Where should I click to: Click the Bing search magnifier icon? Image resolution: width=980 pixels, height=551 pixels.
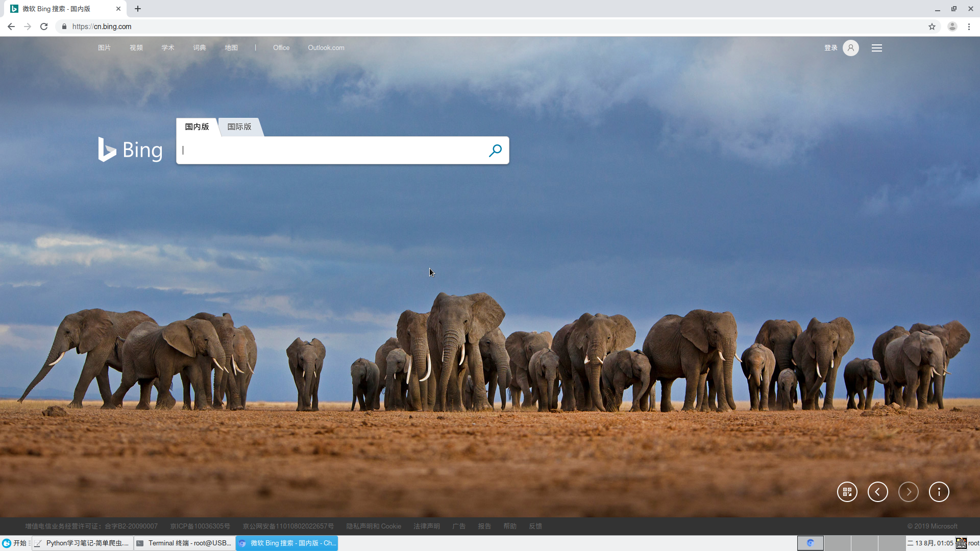tap(495, 151)
